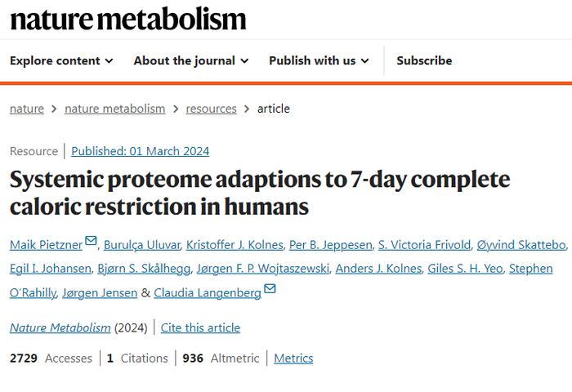
Task: Open the Kristoffer J. Kolnes author link
Action: click(235, 245)
